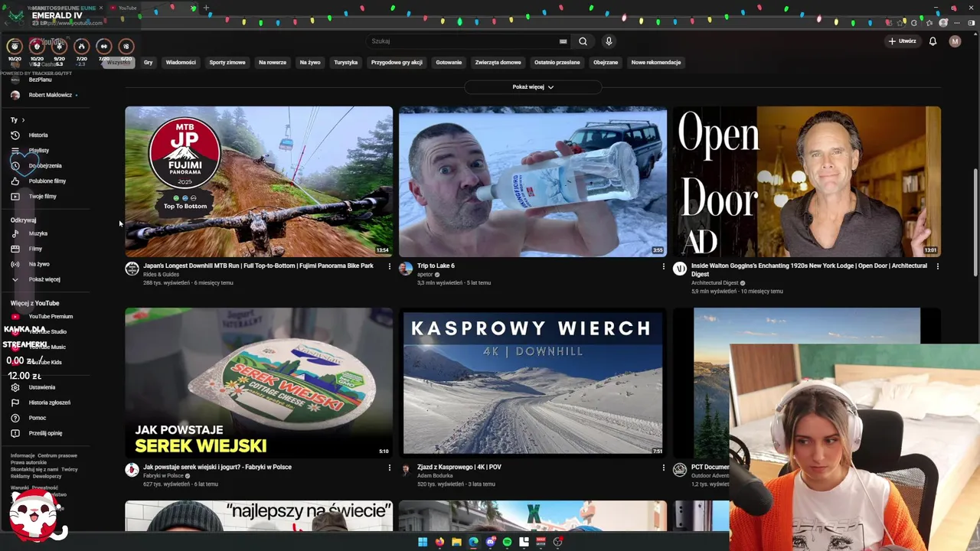Screen dimensions: 980x551
Task: Play the Serek Wiejski thumbnail
Action: [259, 382]
